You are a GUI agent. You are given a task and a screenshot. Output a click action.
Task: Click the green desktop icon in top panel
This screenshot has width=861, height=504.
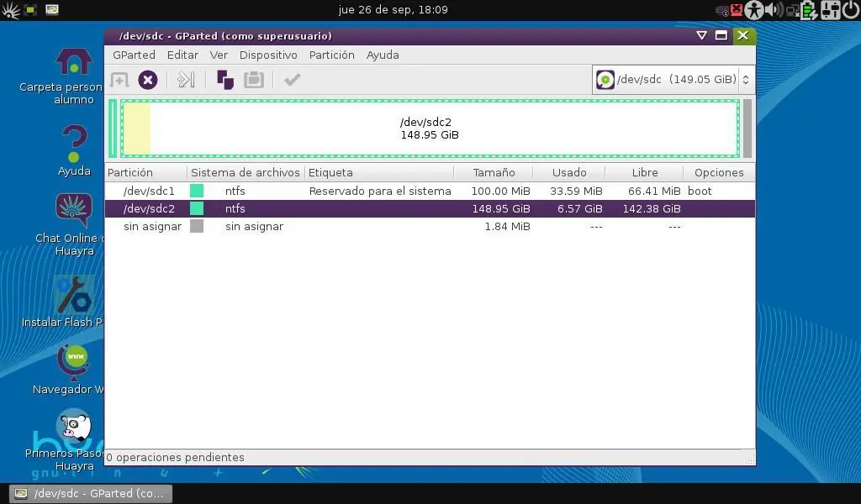pyautogui.click(x=31, y=9)
